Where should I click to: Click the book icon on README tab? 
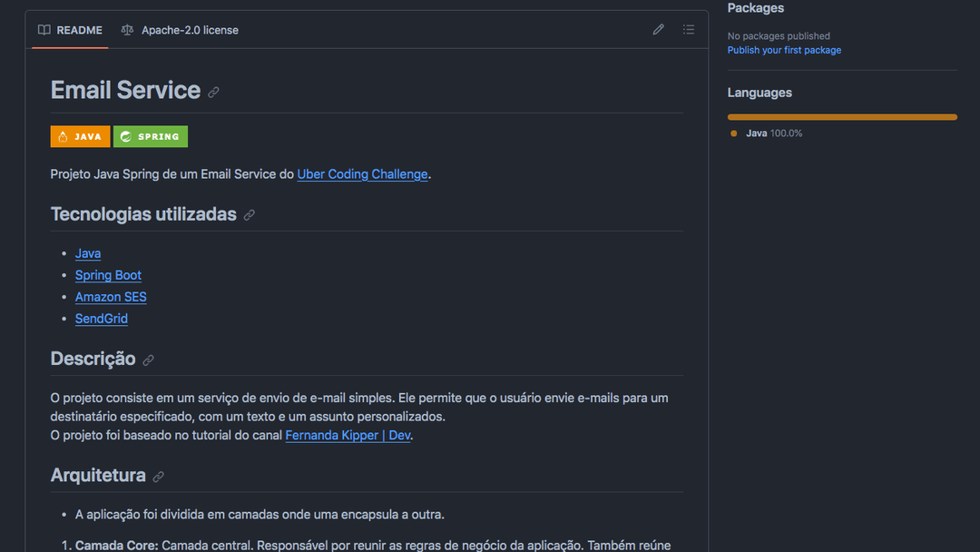pyautogui.click(x=44, y=30)
